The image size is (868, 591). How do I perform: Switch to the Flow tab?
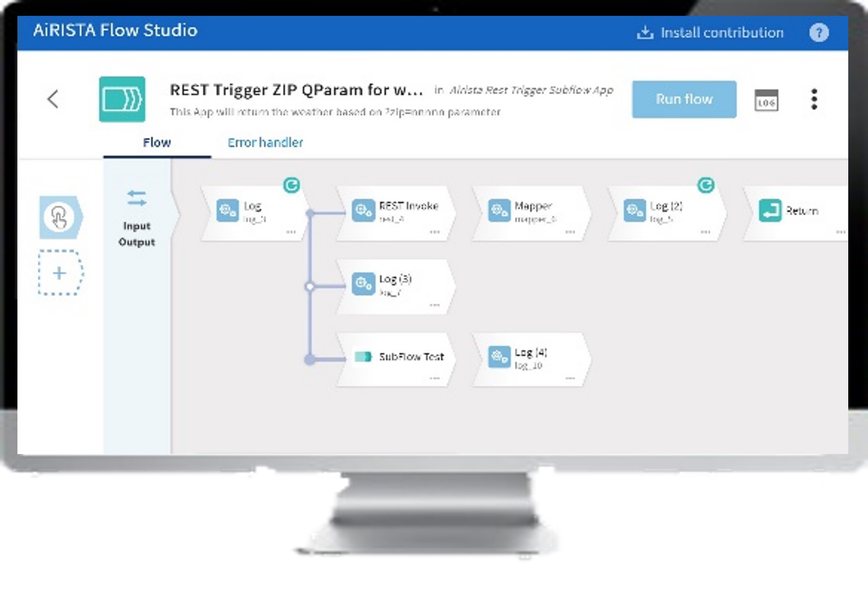coord(157,142)
